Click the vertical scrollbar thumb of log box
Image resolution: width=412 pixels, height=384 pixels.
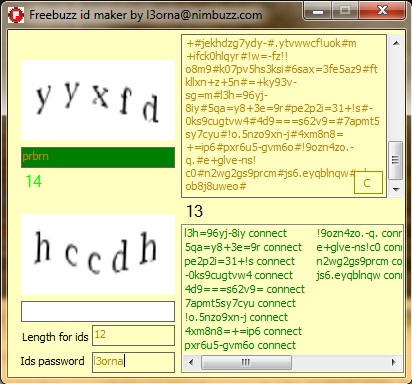396,160
